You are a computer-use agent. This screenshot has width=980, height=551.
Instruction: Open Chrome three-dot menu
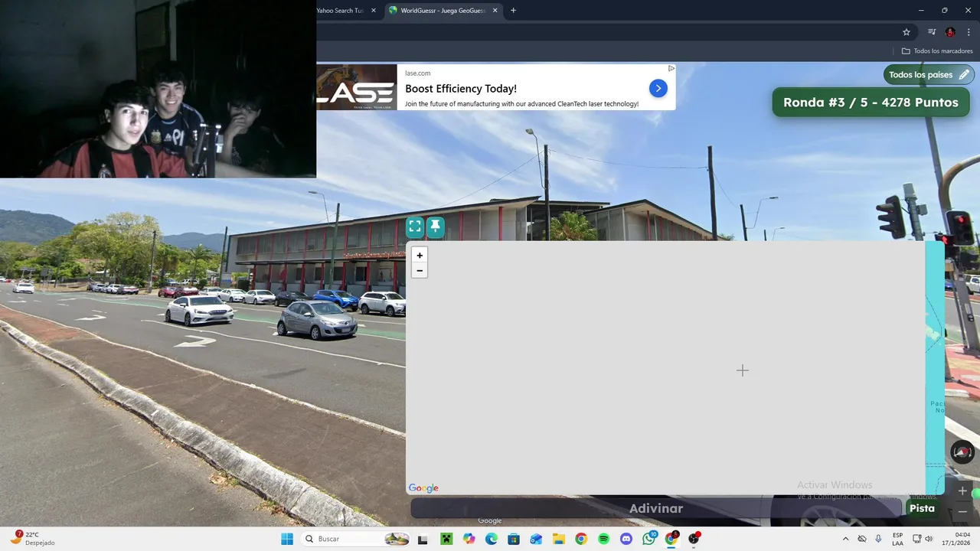969,32
